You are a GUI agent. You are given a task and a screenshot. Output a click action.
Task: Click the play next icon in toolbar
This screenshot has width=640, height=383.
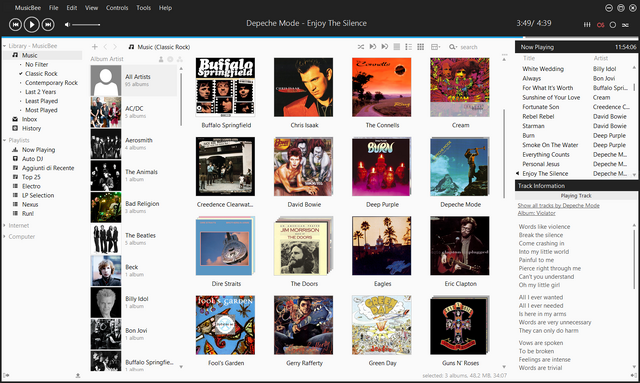click(373, 47)
